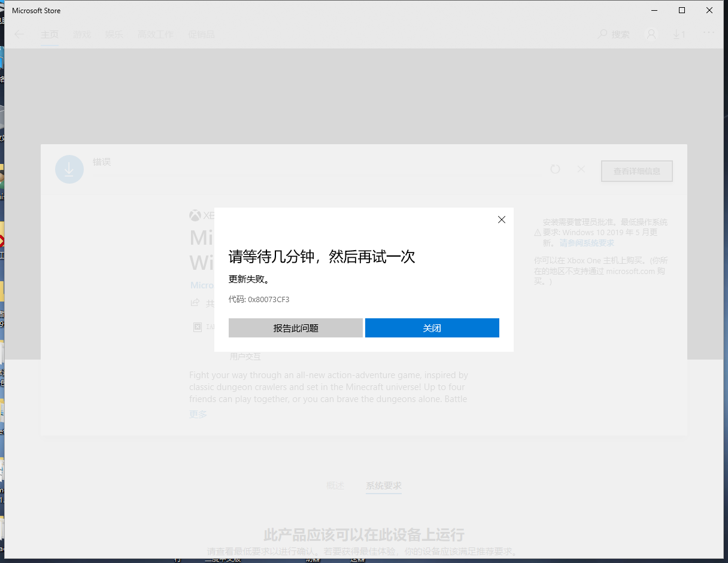
Task: Open downloads and updates indicator
Action: [x=679, y=34]
